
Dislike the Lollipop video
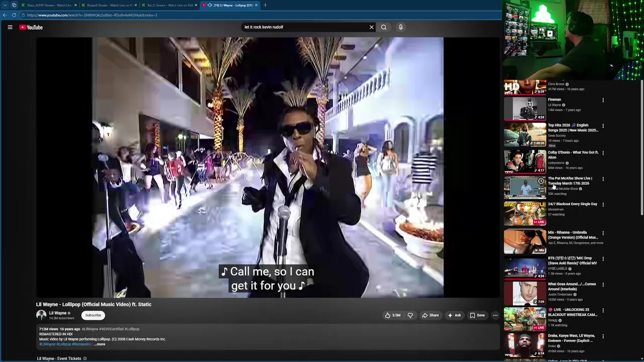point(410,315)
